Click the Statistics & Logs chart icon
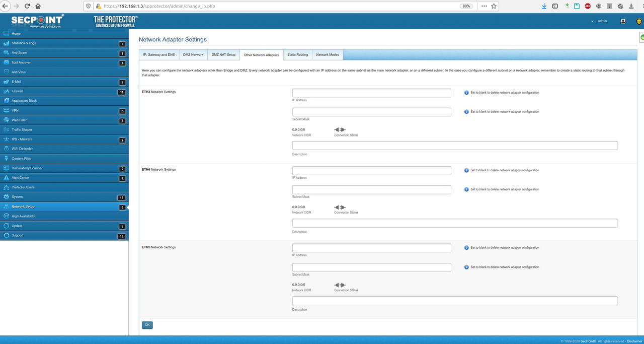The height and width of the screenshot is (344, 644). [7, 43]
